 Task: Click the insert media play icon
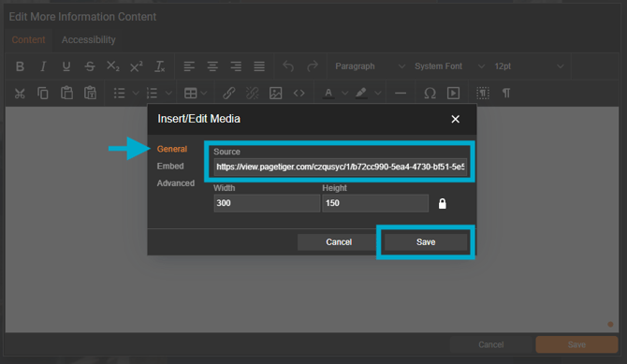coord(453,94)
